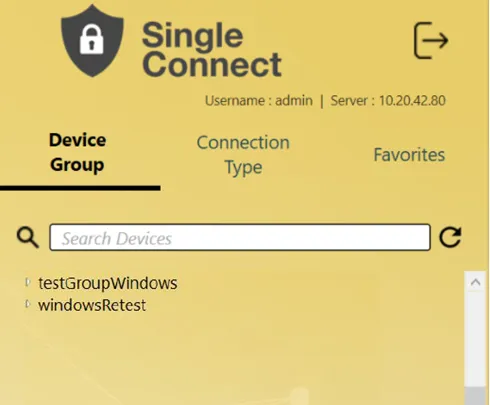Click the logout icon at top right
The width and height of the screenshot is (490, 405).
pos(431,41)
